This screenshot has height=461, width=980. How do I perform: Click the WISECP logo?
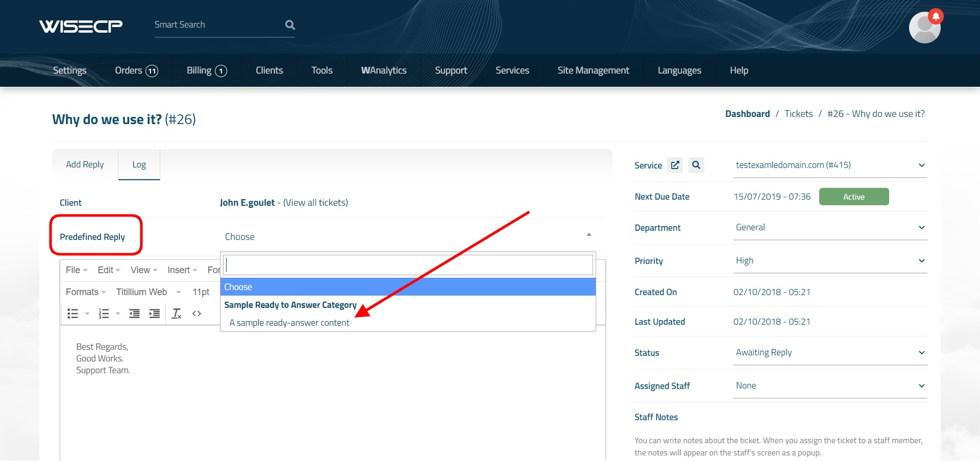coord(81,26)
